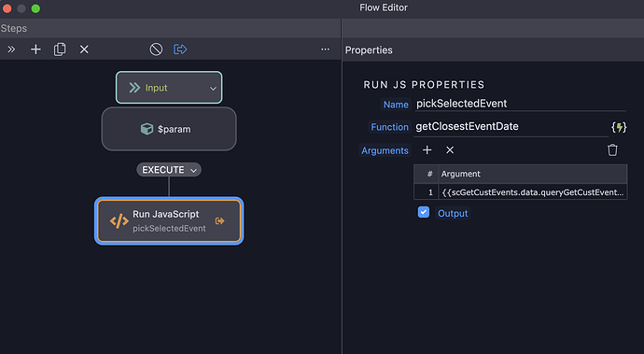
Task: Open dynamic data picker beside Function field
Action: [619, 127]
